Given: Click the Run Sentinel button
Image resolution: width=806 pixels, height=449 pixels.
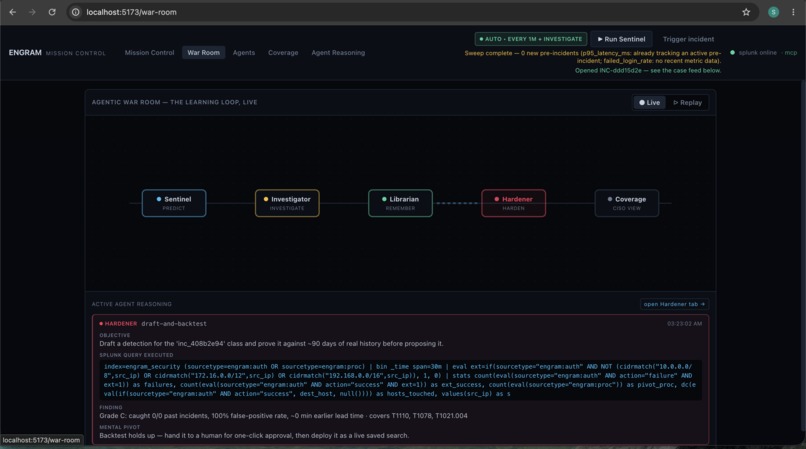Looking at the screenshot, I should click(x=621, y=39).
